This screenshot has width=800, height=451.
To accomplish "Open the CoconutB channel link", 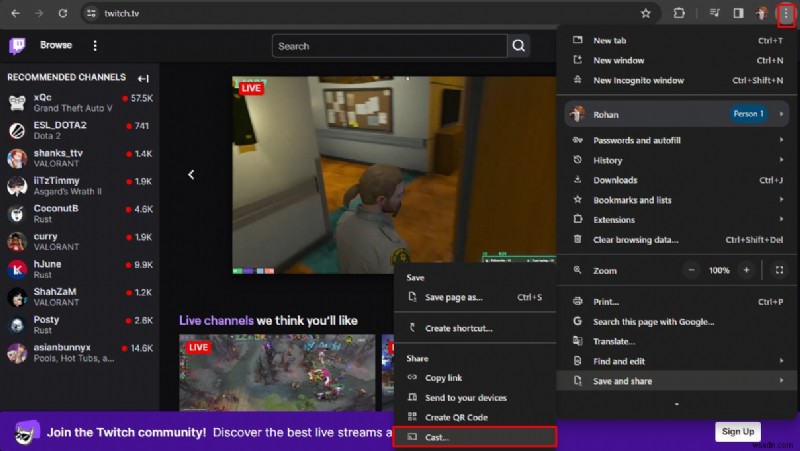I will (x=80, y=213).
